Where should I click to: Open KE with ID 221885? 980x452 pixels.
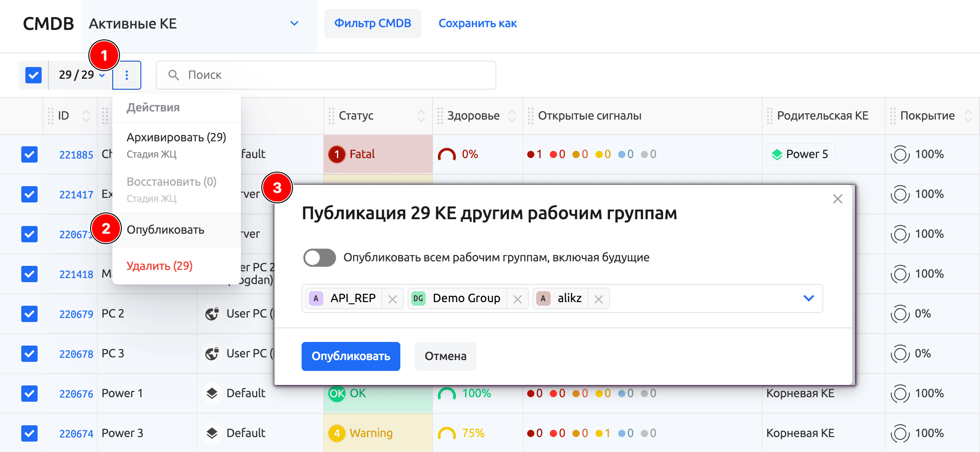pyautogui.click(x=76, y=154)
